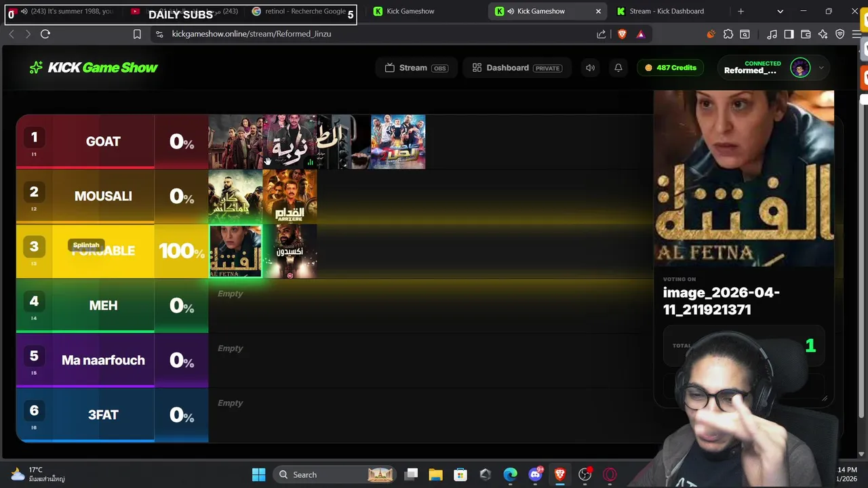The image size is (868, 488).
Task: Open the notifications bell
Action: pyautogui.click(x=618, y=68)
